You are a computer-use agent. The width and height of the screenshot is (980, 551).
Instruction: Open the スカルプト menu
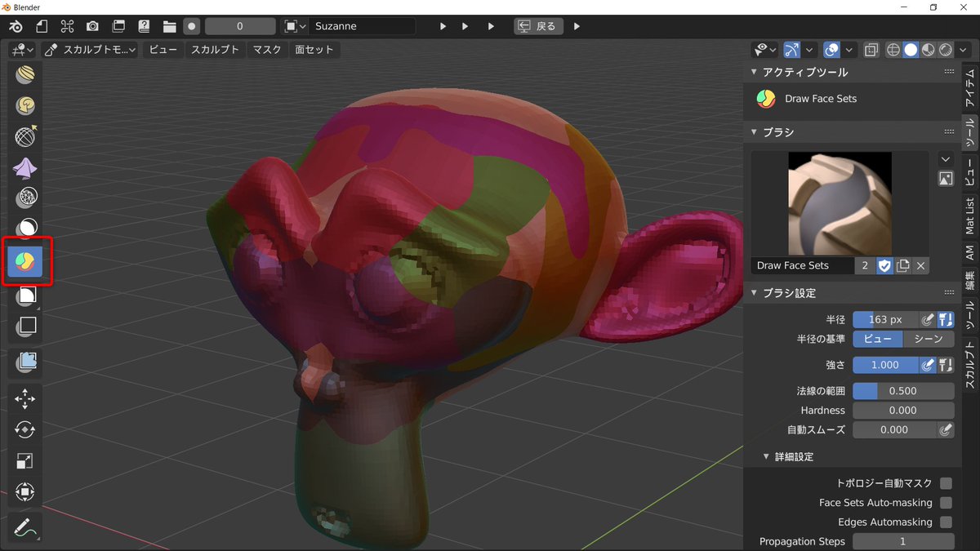[215, 50]
